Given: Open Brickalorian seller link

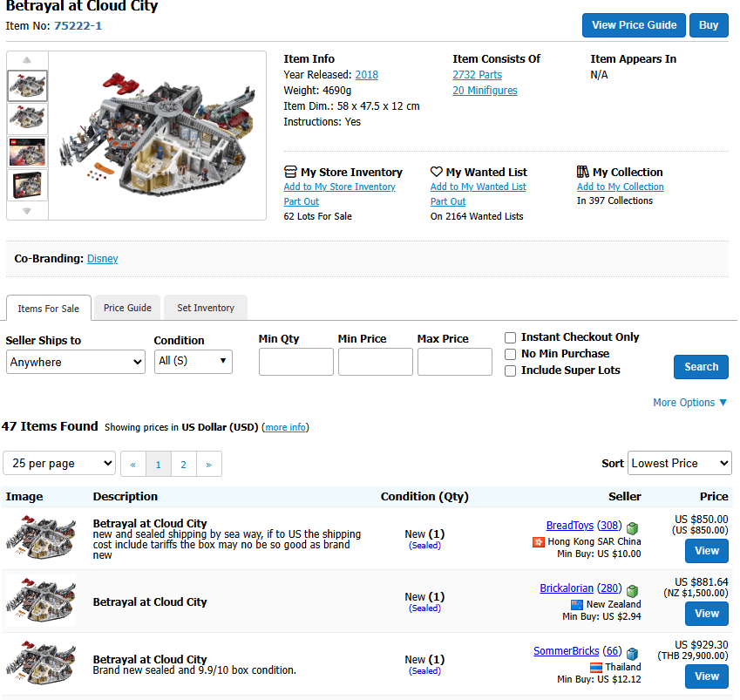Looking at the screenshot, I should click(x=567, y=588).
